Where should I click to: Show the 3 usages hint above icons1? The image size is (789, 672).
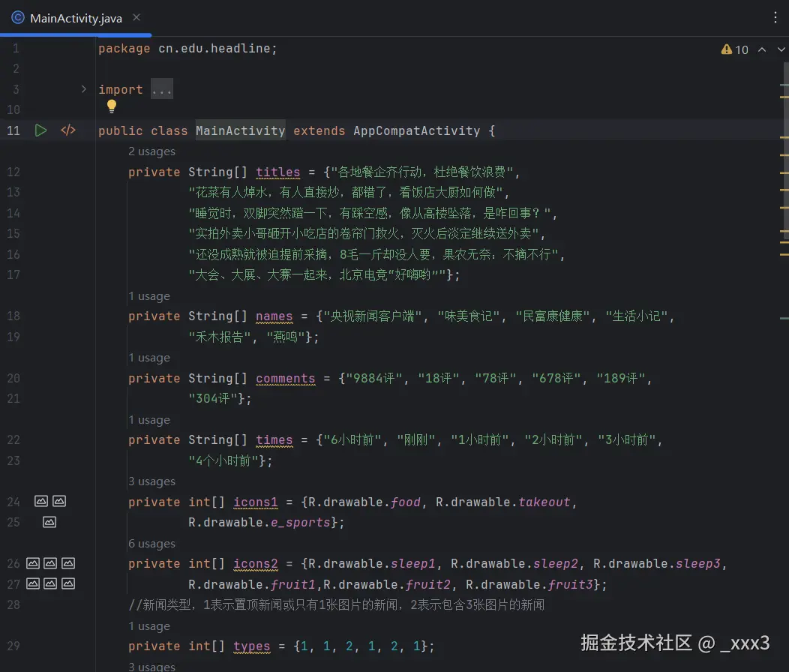(x=151, y=481)
